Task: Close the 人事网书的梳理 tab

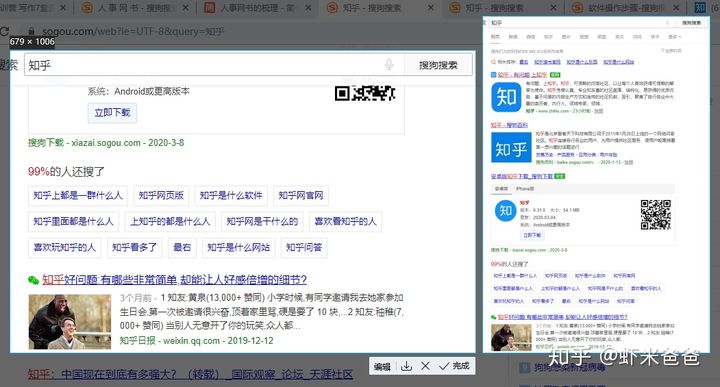Action: point(308,8)
